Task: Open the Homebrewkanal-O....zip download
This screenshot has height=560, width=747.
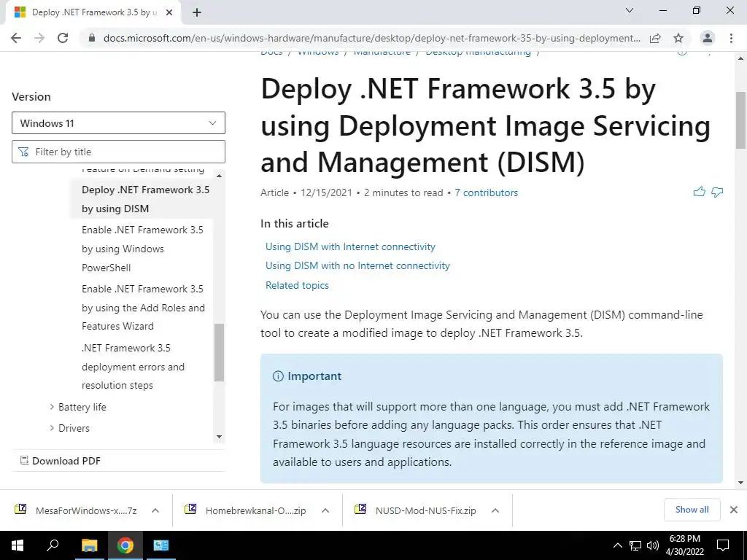Action: (255, 510)
